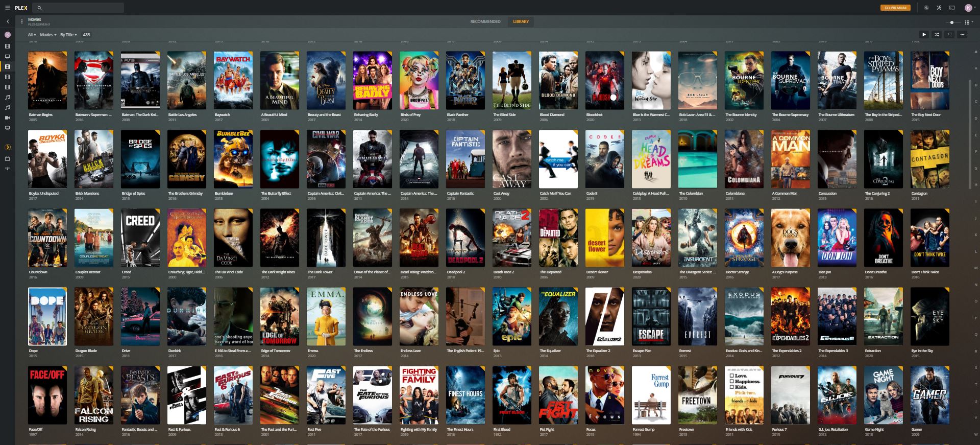Open the three-dot more actions button
980x445 pixels.
click(962, 35)
